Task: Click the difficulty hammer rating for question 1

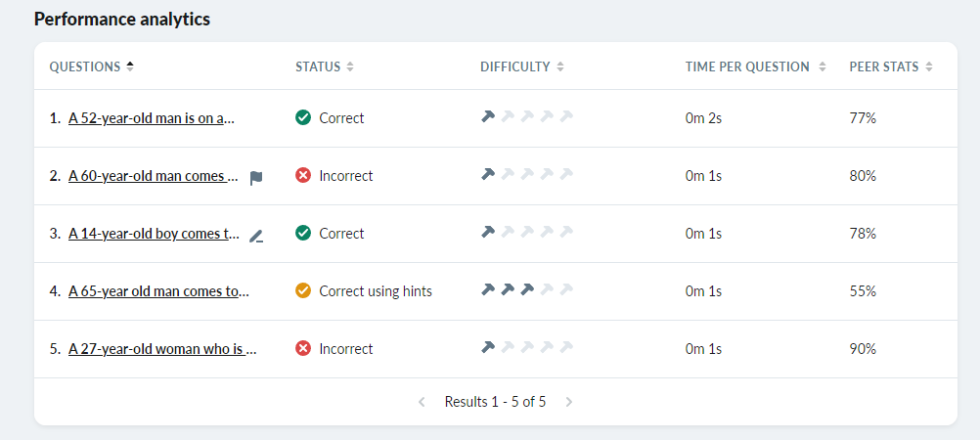Action: (526, 117)
